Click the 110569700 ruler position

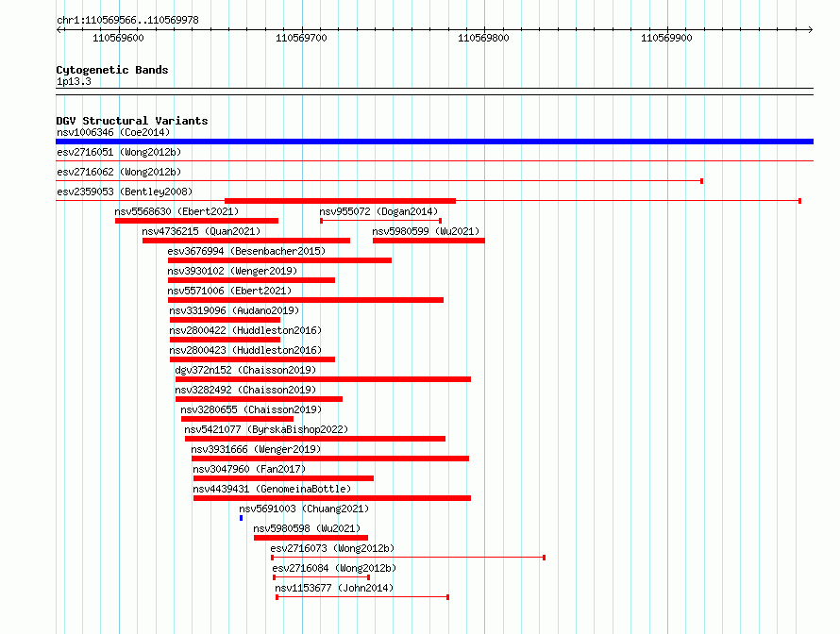coord(301,38)
